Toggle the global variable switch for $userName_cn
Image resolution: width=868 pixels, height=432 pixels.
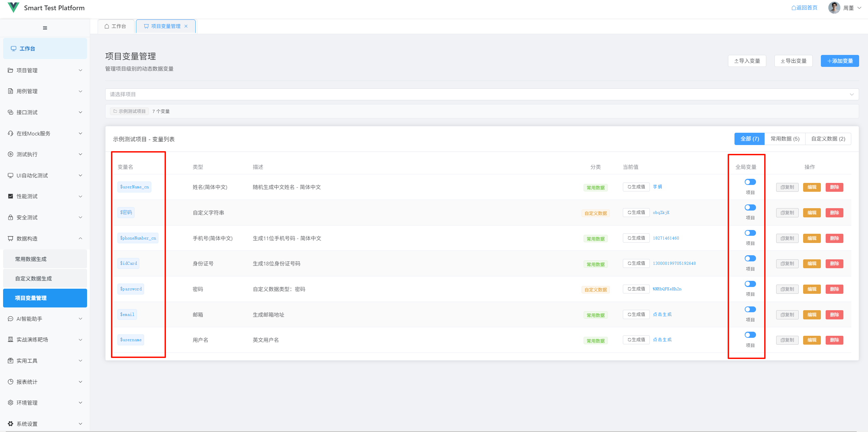750,182
